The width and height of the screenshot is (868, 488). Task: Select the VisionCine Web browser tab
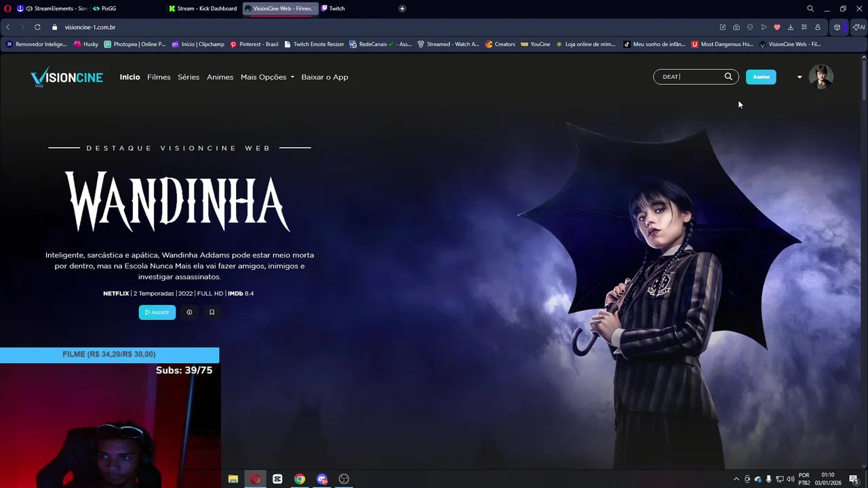280,9
